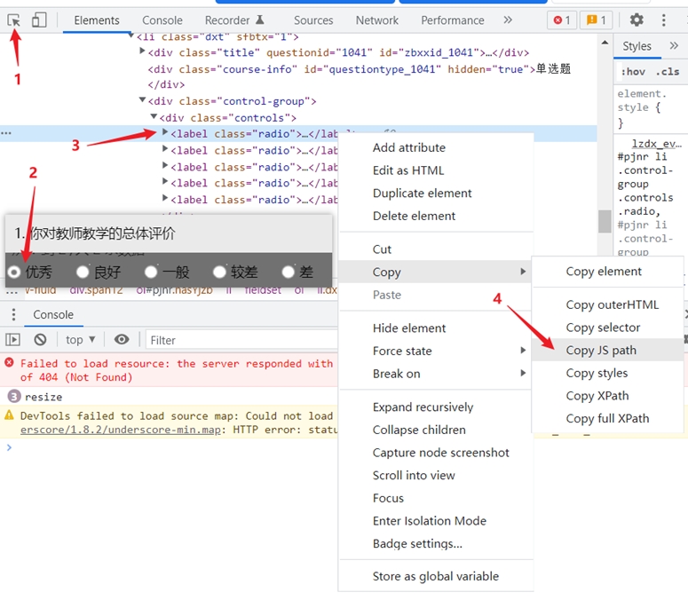
Task: Select the 优秀 radio option
Action: pyautogui.click(x=14, y=272)
